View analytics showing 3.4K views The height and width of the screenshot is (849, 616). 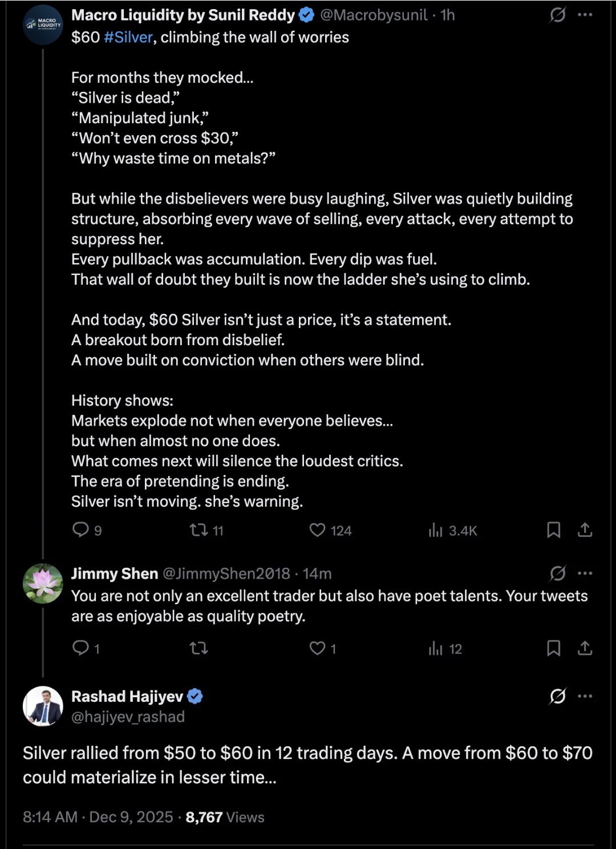pyautogui.click(x=436, y=530)
